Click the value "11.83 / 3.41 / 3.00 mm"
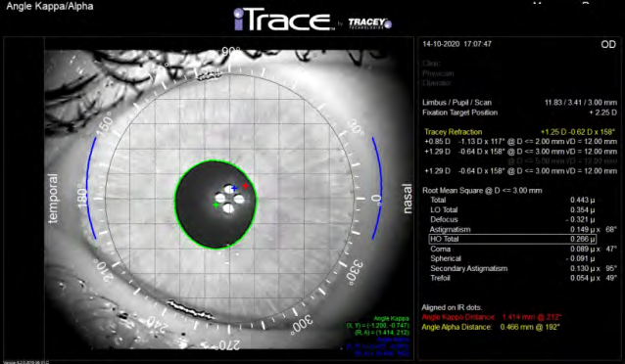 point(581,103)
